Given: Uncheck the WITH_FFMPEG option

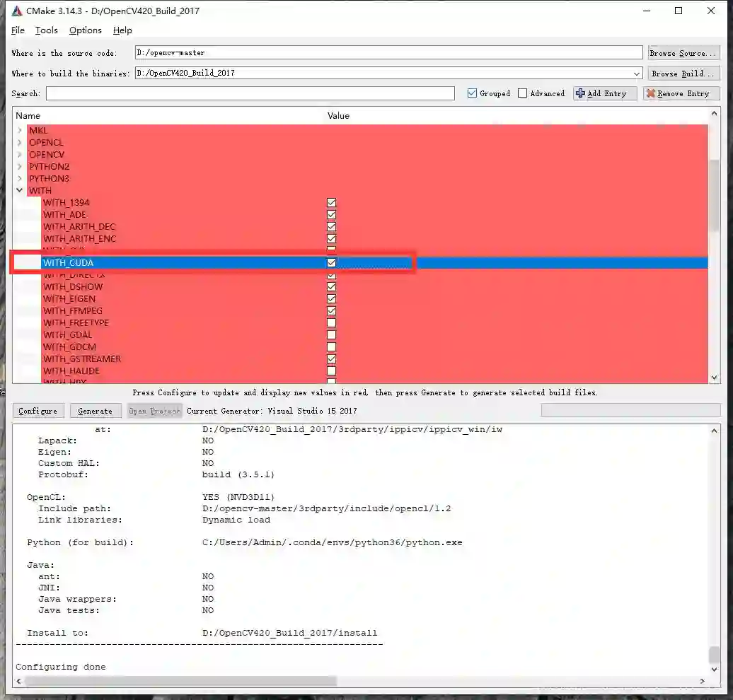Looking at the screenshot, I should 331,310.
